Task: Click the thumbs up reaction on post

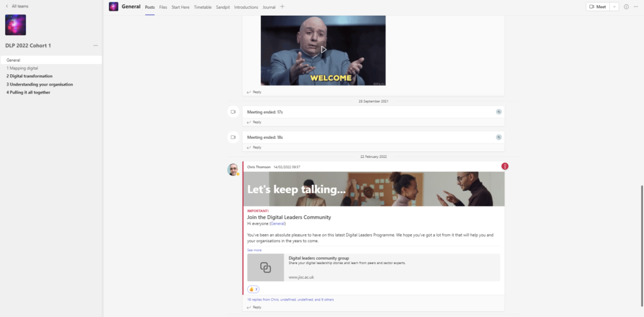Action: tap(253, 289)
